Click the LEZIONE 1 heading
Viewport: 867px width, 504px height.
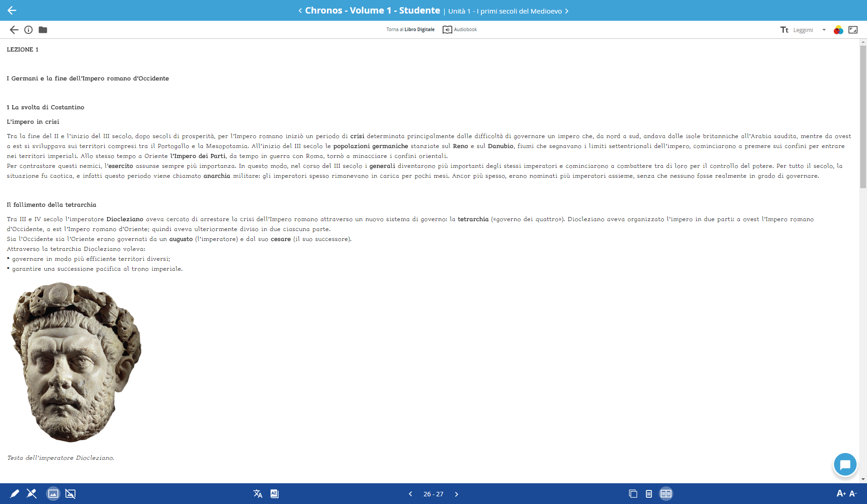pyautogui.click(x=23, y=50)
